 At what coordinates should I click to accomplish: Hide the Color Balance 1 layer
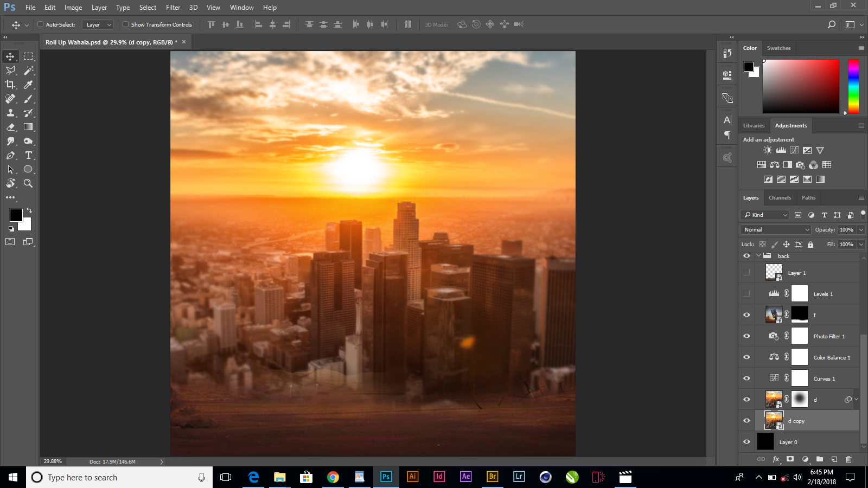[x=746, y=357]
